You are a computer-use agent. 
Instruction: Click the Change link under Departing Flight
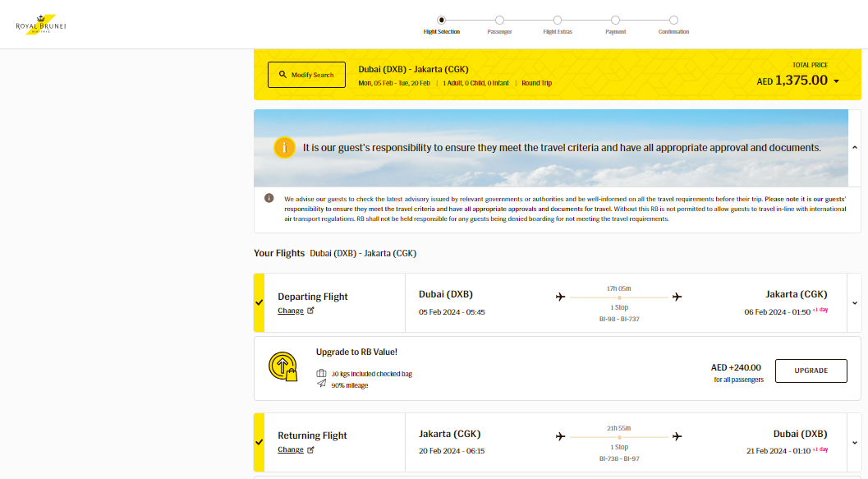click(x=291, y=311)
